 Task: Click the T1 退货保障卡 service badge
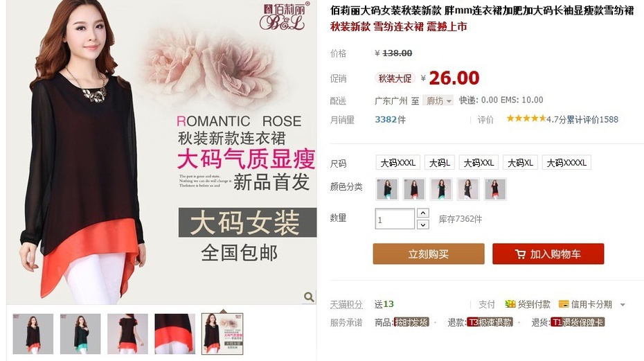578,322
